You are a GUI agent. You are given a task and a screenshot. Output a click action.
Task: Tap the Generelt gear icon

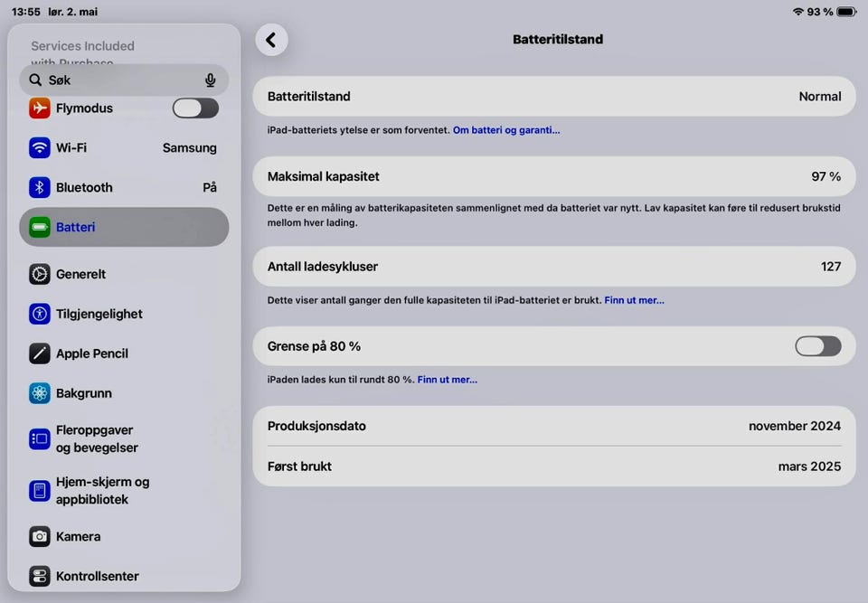point(39,274)
